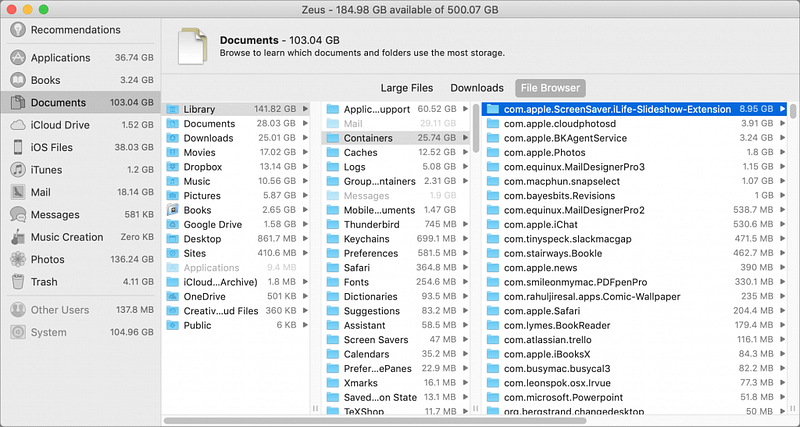Click the middle column vertical scrollbar
Screen dimensions: 800x427
[476, 129]
